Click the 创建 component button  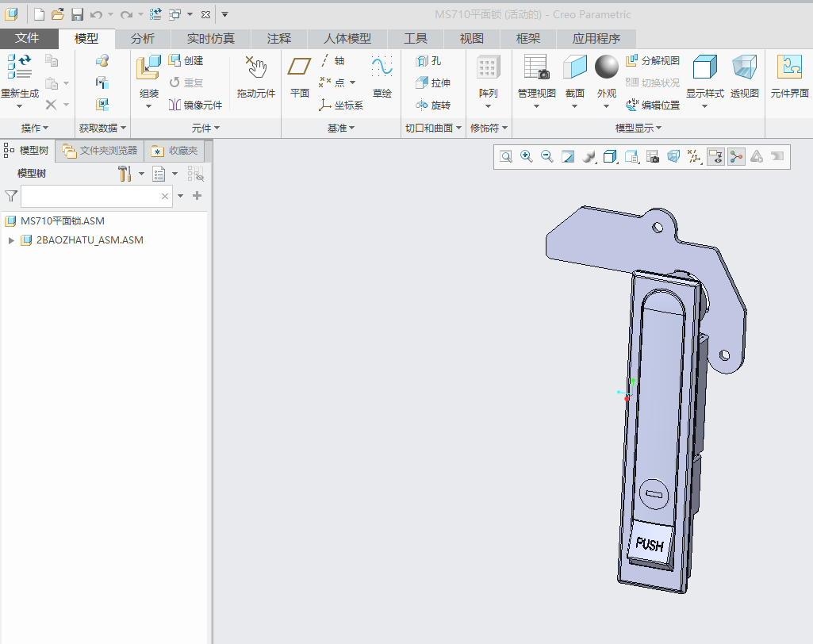click(x=186, y=60)
